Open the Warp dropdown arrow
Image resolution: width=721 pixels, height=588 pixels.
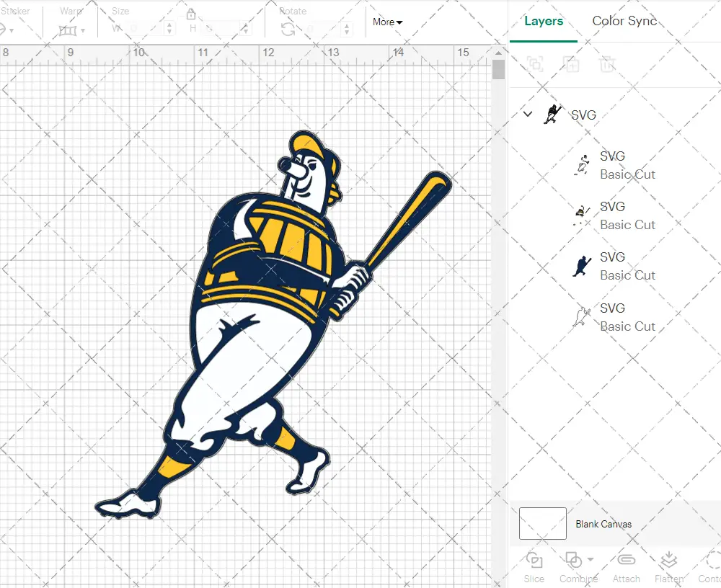[x=83, y=31]
